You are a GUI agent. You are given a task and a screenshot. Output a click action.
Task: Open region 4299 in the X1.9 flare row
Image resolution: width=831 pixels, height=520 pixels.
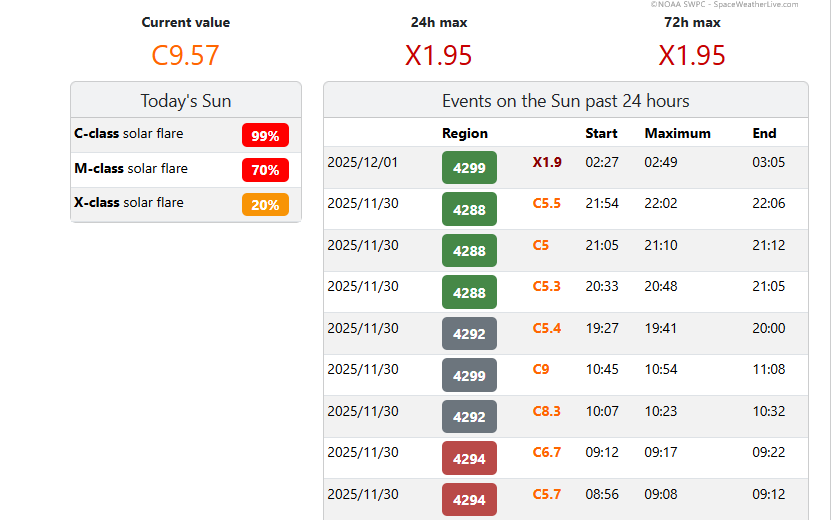tap(469, 168)
